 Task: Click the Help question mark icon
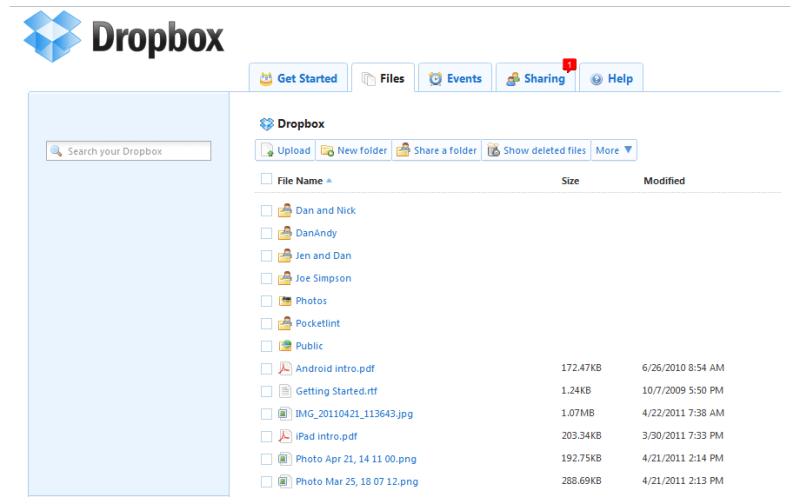[x=596, y=79]
